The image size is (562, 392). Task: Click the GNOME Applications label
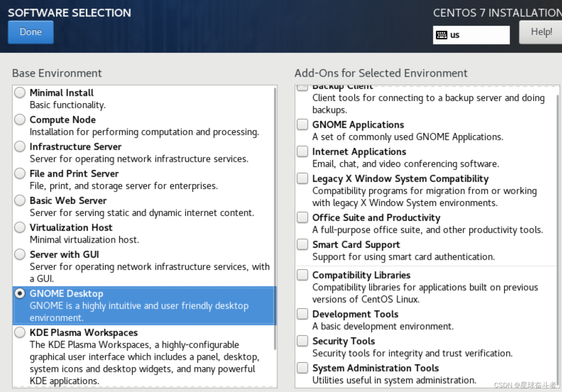click(x=358, y=125)
